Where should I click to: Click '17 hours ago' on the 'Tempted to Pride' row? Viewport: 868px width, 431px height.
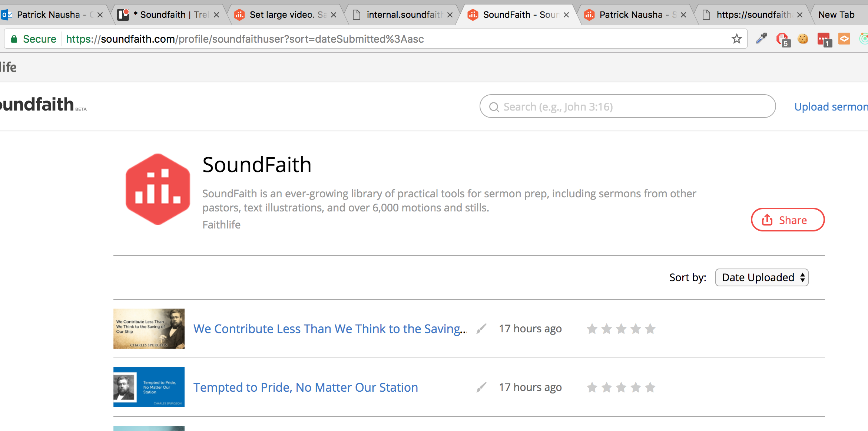[530, 387]
